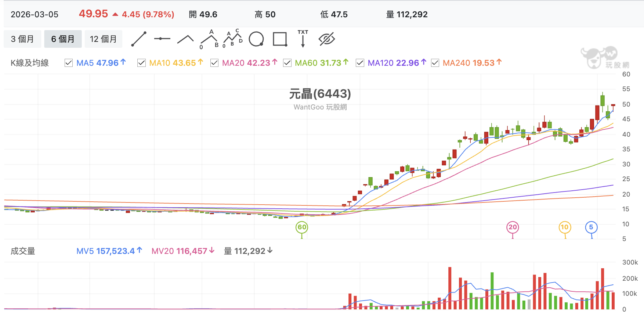Click the 量 112,292 label in volume panel
Viewport: 644px width, 316px height.
(248, 251)
